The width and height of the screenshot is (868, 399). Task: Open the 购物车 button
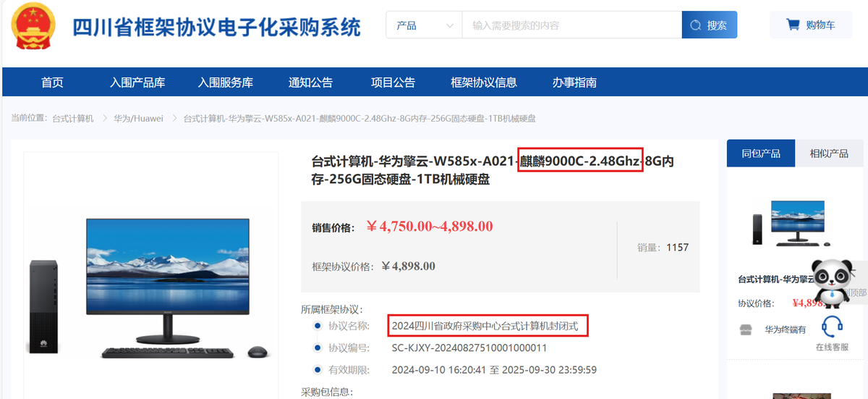812,25
